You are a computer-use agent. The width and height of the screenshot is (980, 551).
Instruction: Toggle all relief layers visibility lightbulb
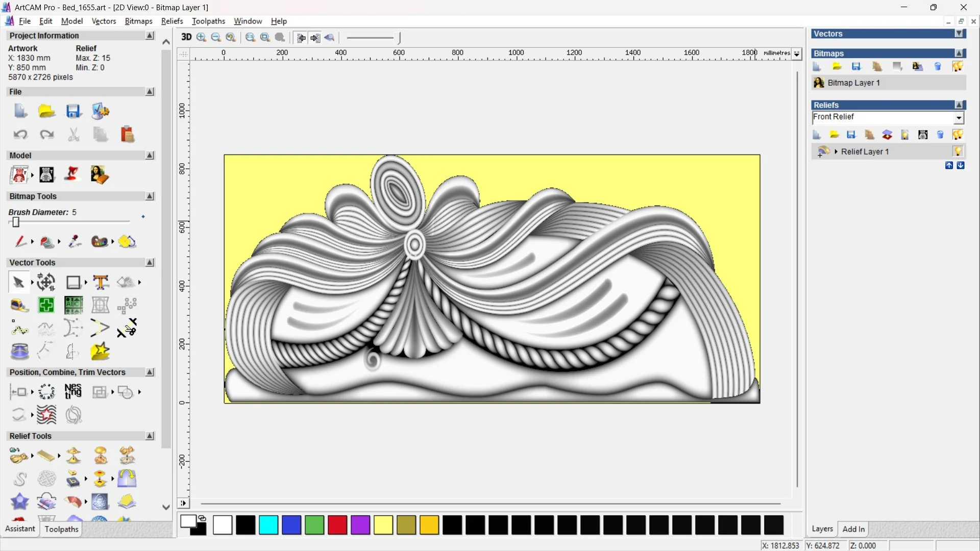click(958, 135)
